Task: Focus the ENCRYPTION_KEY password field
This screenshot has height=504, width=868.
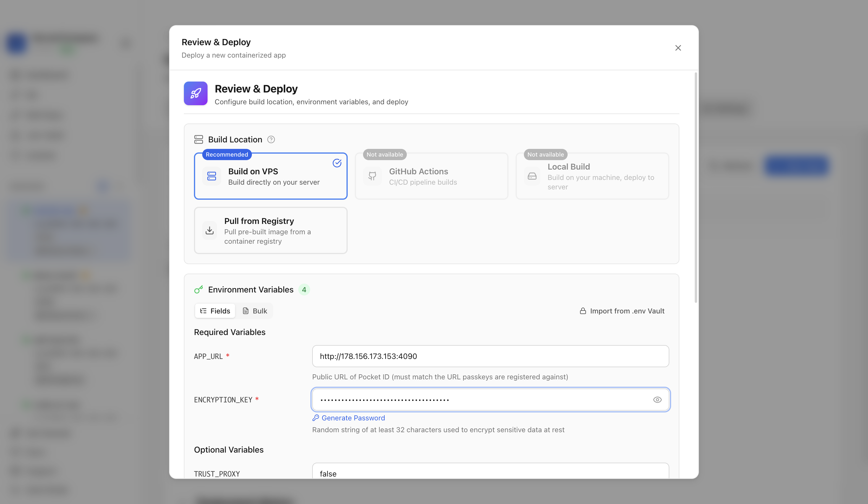Action: [x=490, y=400]
